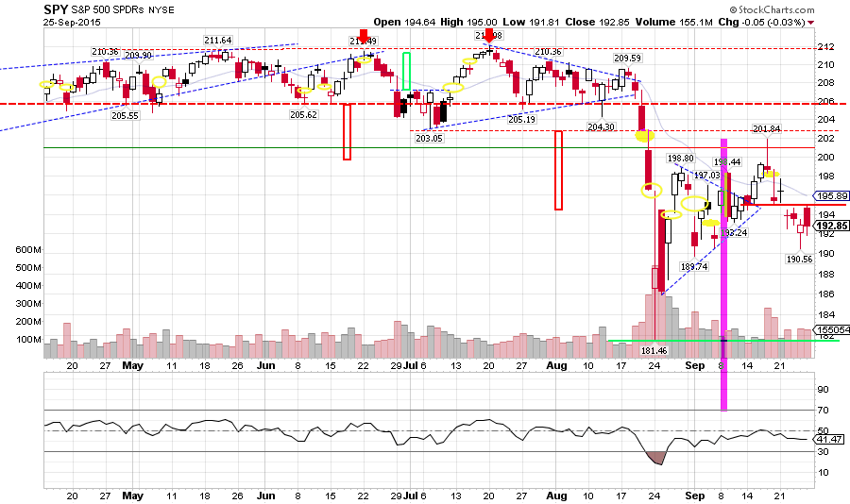Click the 41.47 RSI value tag
The height and width of the screenshot is (504, 850).
(829, 440)
